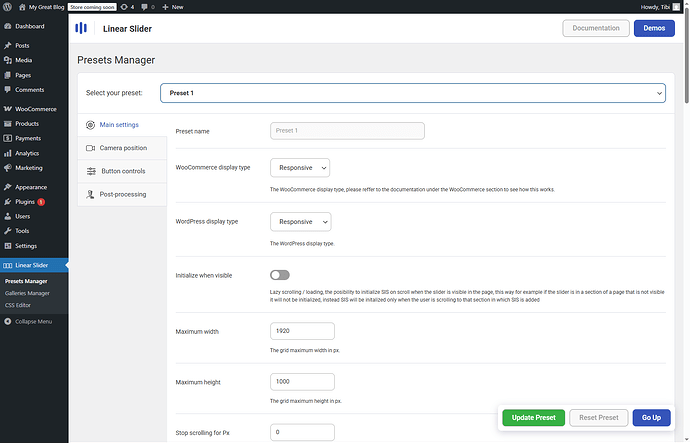Click the Payments sidebar icon
This screenshot has height=443, width=690.
click(7, 138)
